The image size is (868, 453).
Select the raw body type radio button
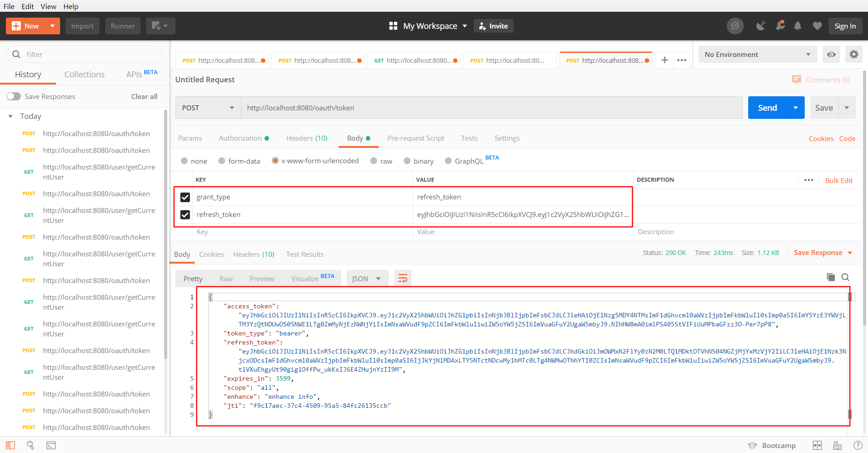pyautogui.click(x=374, y=161)
